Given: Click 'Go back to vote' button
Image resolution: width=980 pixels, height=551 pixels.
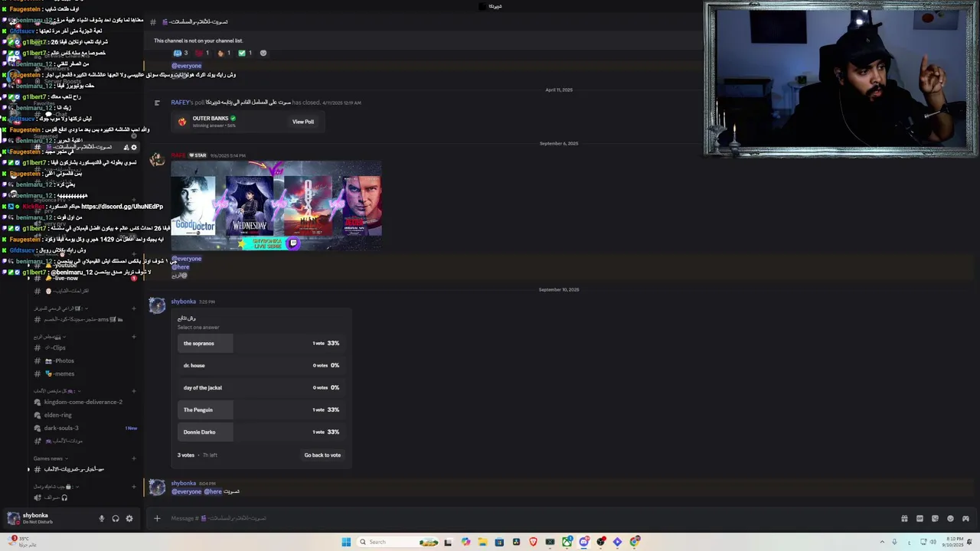Looking at the screenshot, I should pyautogui.click(x=322, y=455).
